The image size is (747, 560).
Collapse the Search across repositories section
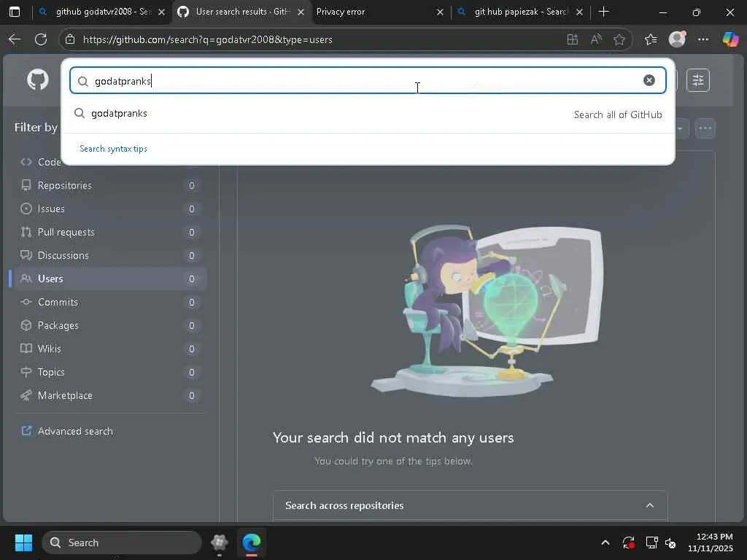click(650, 505)
